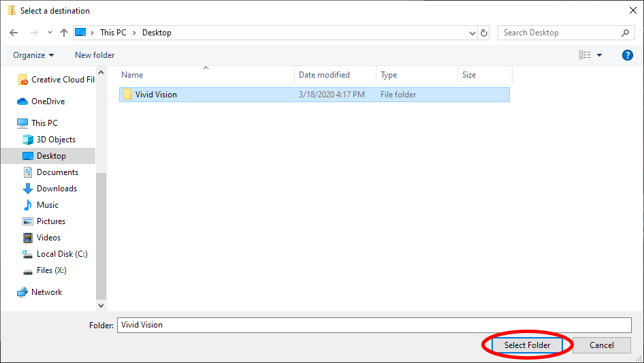644x363 pixels.
Task: Select This PC in navigation pane
Action: [x=37, y=123]
